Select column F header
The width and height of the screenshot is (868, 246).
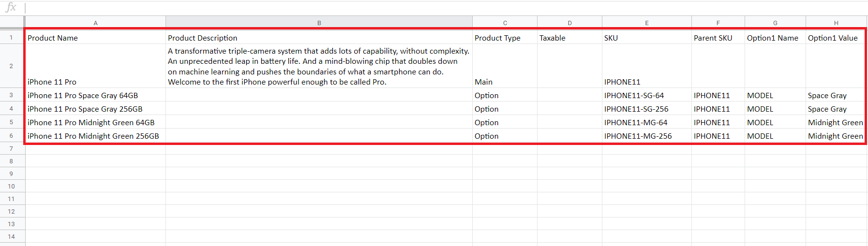tap(718, 23)
